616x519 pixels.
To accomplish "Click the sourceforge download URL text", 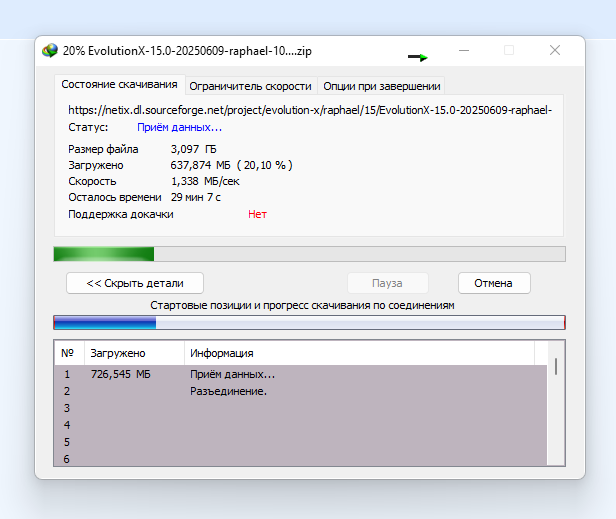I will point(310,110).
